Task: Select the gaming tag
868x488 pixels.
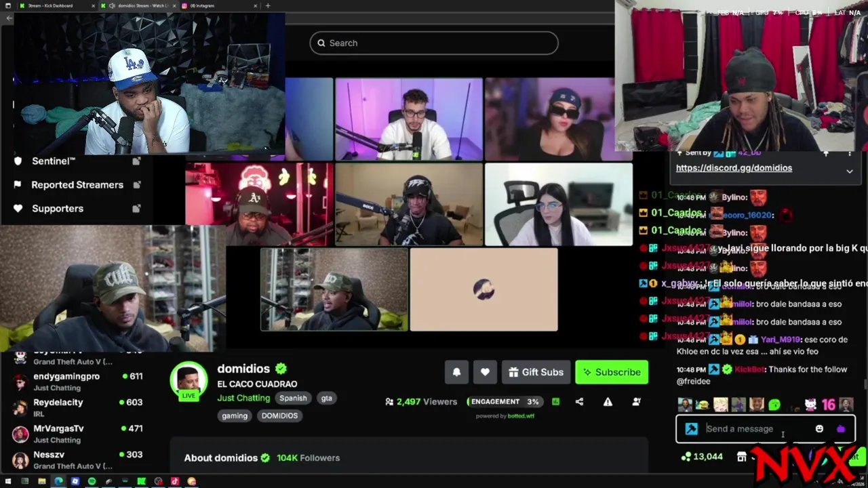Action: coord(235,415)
